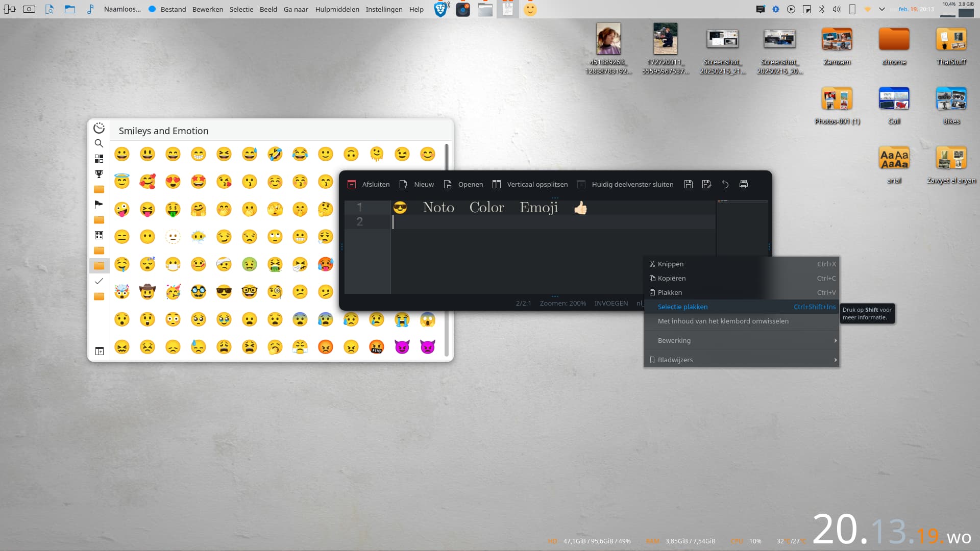Click the search icon in emoji selector
Image resolution: width=980 pixels, height=551 pixels.
tap(99, 143)
